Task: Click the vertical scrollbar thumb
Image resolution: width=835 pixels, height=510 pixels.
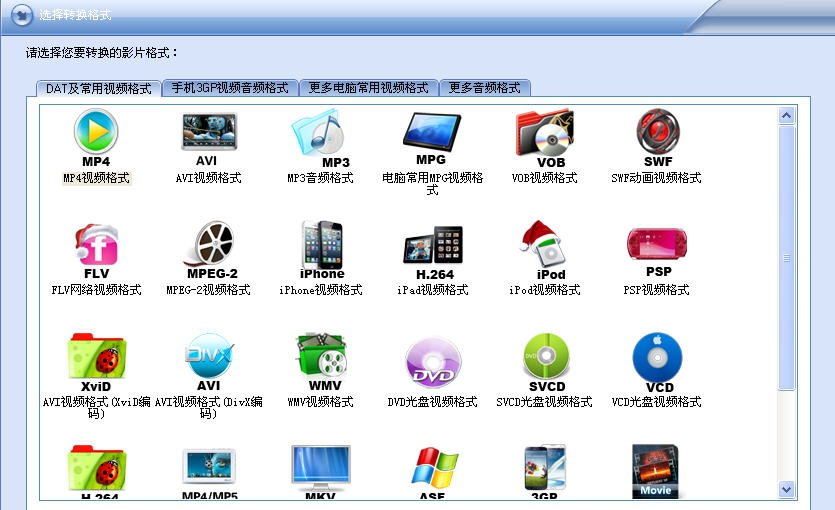Action: (x=787, y=258)
